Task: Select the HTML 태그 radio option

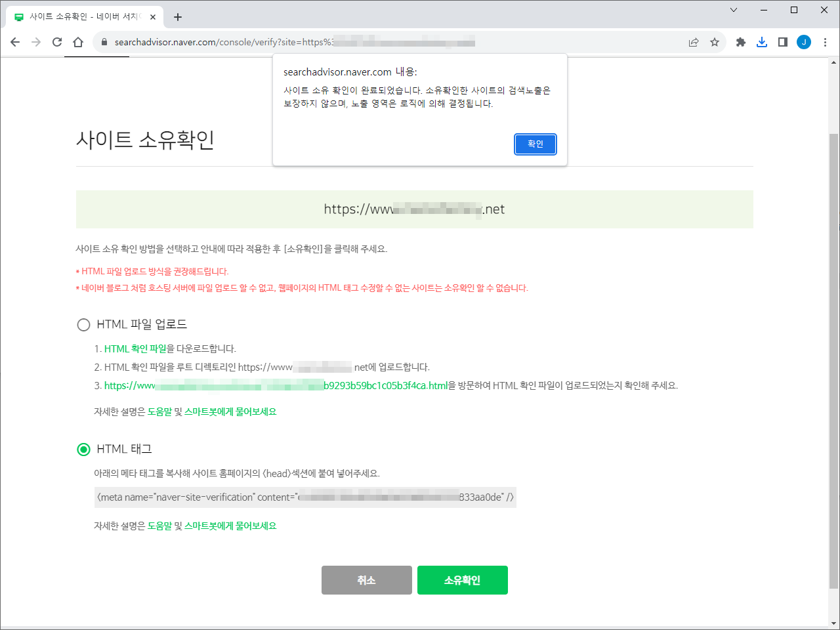Action: pos(83,449)
